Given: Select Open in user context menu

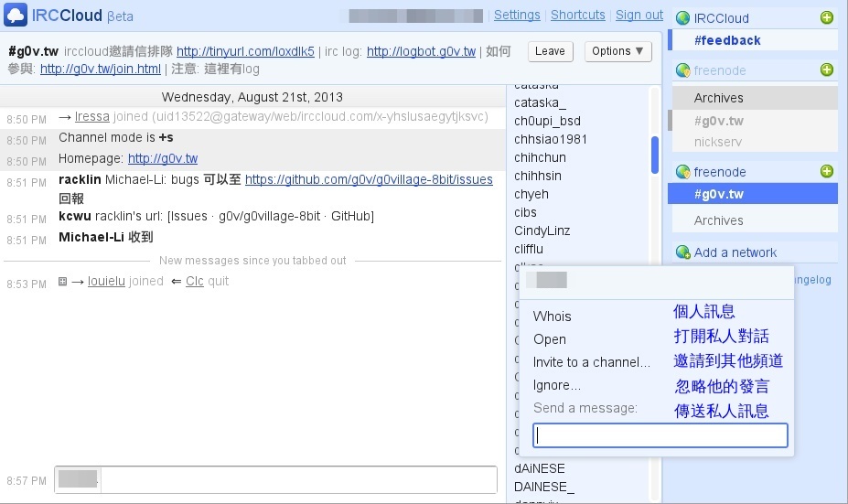Looking at the screenshot, I should point(550,339).
